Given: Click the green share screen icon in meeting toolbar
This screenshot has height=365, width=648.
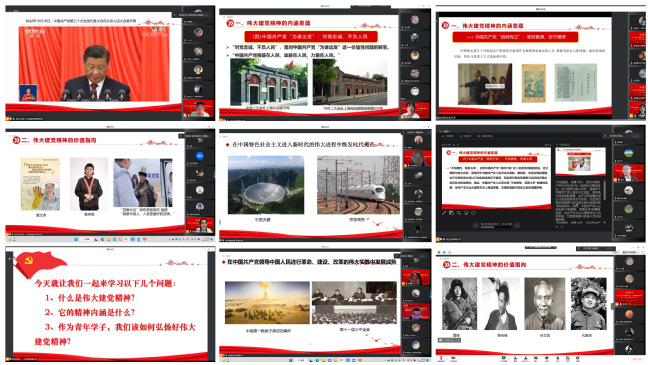Looking at the screenshot, I should coord(503,358).
